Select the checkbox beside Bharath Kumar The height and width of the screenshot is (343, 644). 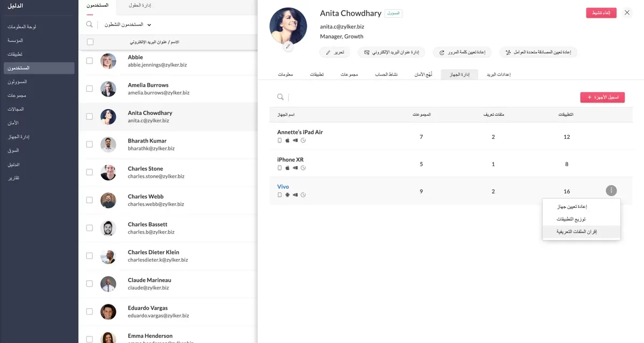[90, 145]
